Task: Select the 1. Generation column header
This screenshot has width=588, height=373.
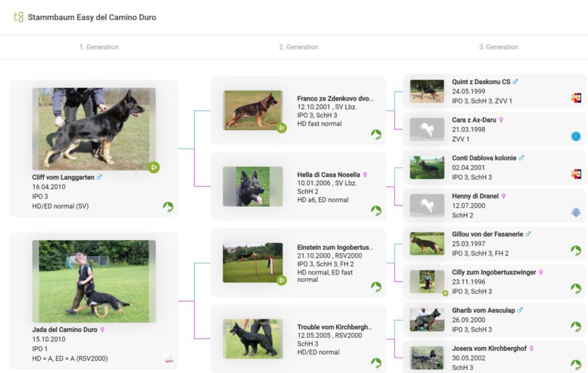Action: click(x=99, y=47)
